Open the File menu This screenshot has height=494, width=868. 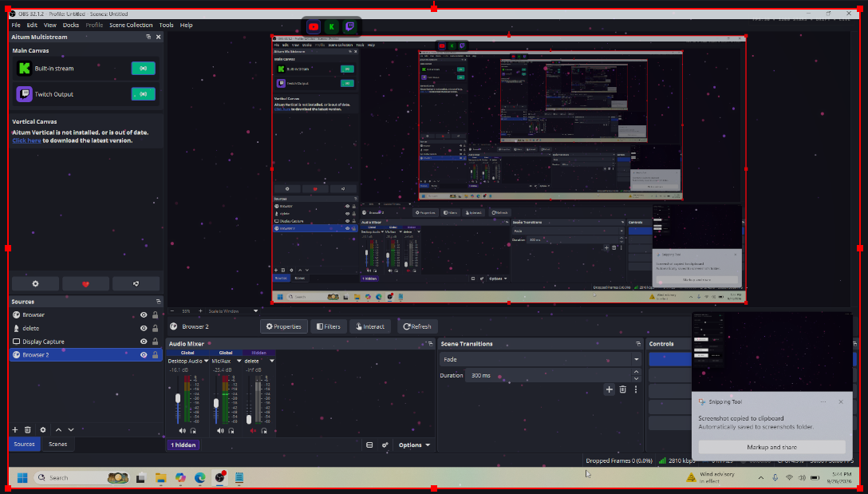(x=16, y=25)
